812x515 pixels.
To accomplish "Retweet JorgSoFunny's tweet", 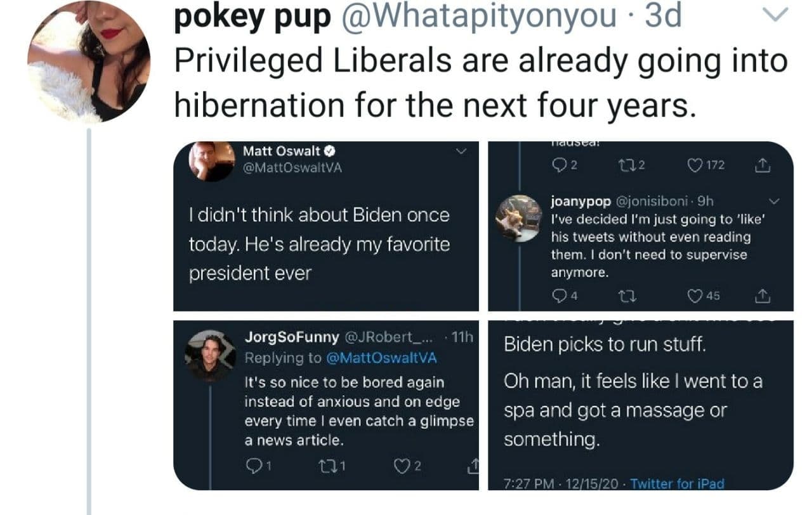I will pos(325,466).
